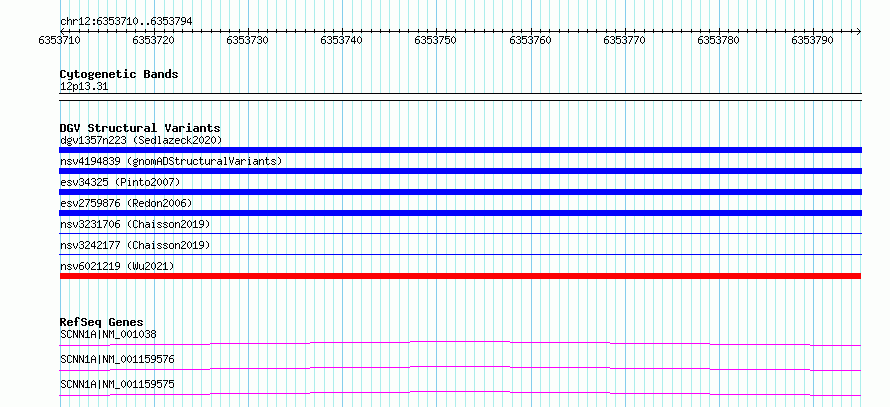Open the DGV Structural Variants track title
The height and width of the screenshot is (407, 890).
tap(140, 128)
